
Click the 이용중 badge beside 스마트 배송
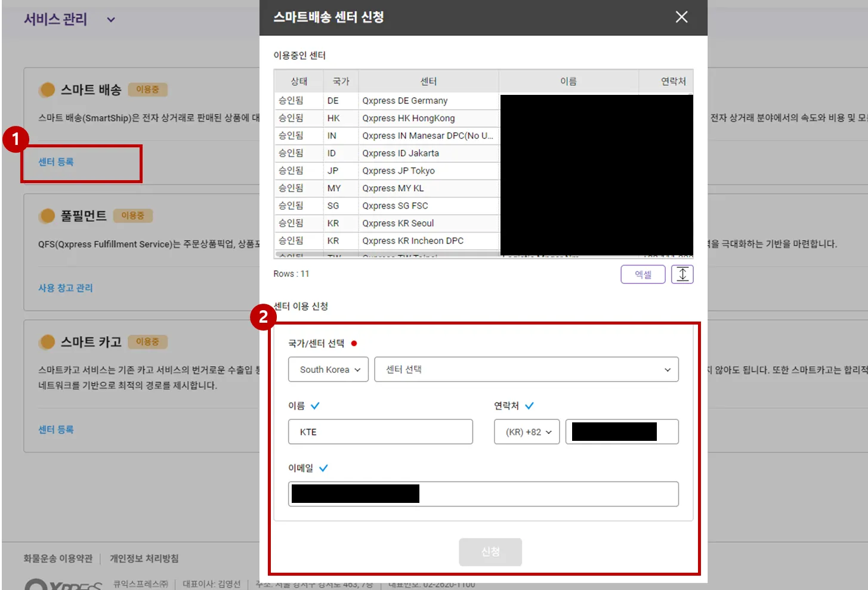pos(147,89)
